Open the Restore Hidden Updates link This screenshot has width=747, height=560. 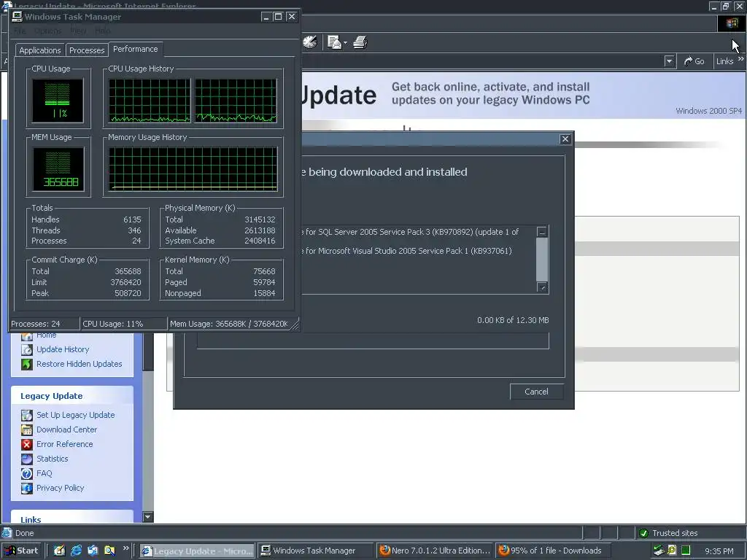(79, 364)
